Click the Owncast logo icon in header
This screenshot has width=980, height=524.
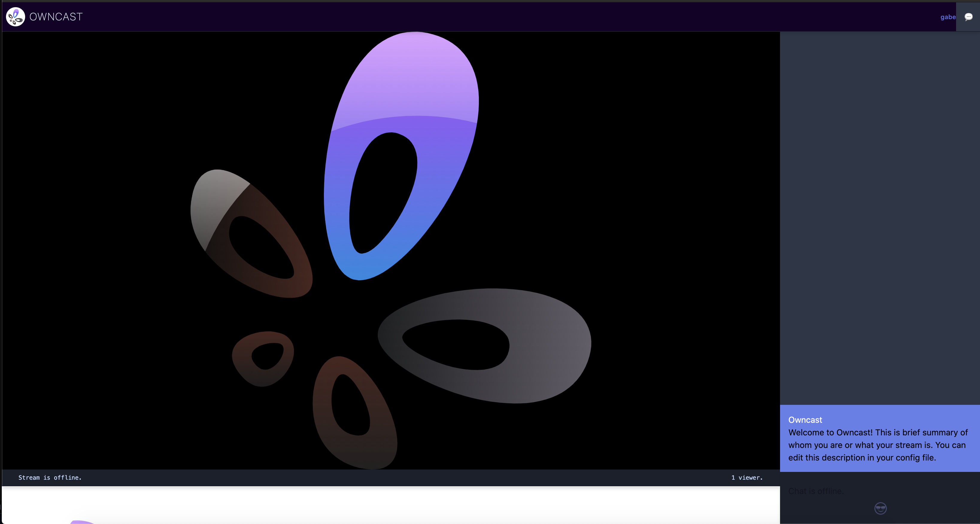click(x=16, y=17)
